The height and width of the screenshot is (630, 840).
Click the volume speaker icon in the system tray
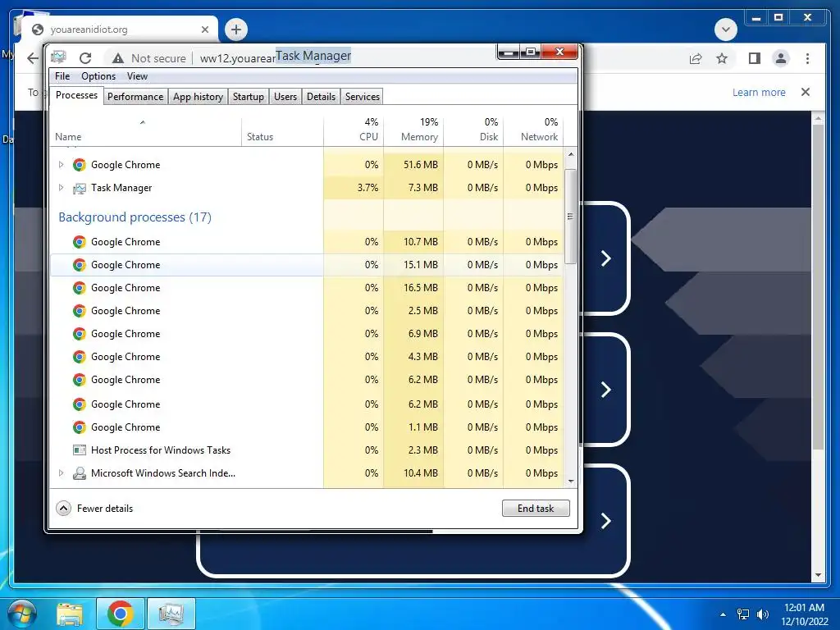762,614
